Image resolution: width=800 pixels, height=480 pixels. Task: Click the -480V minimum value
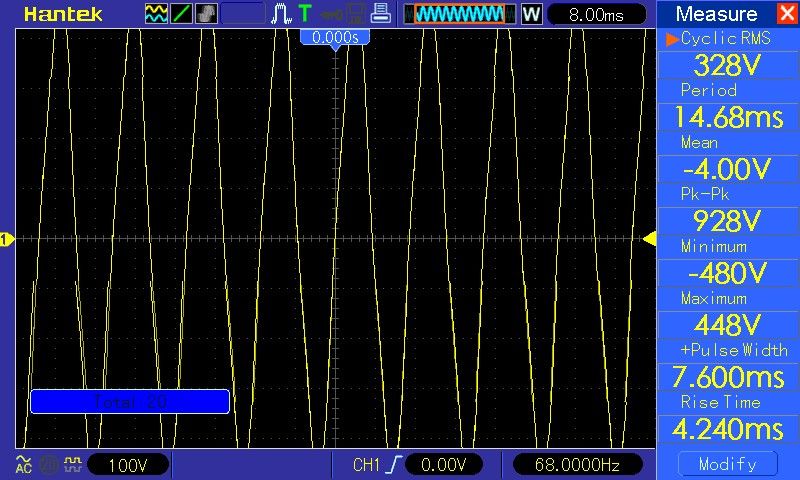point(728,273)
